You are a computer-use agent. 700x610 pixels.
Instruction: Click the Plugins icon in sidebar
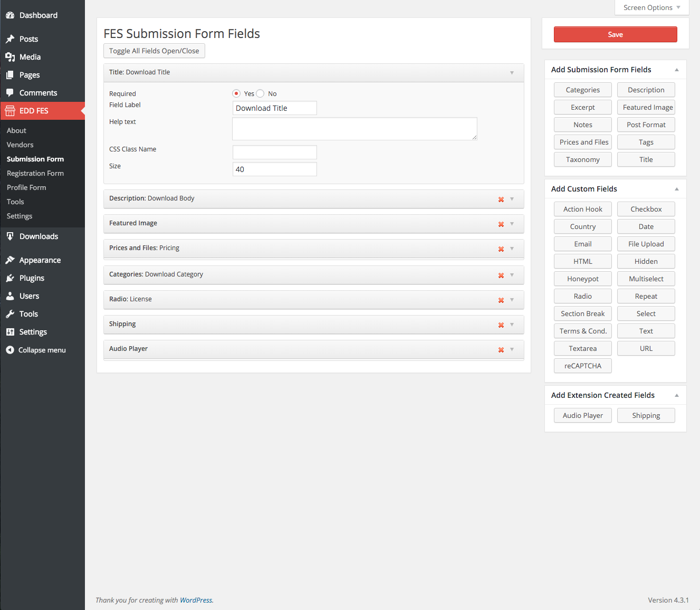pyautogui.click(x=10, y=278)
